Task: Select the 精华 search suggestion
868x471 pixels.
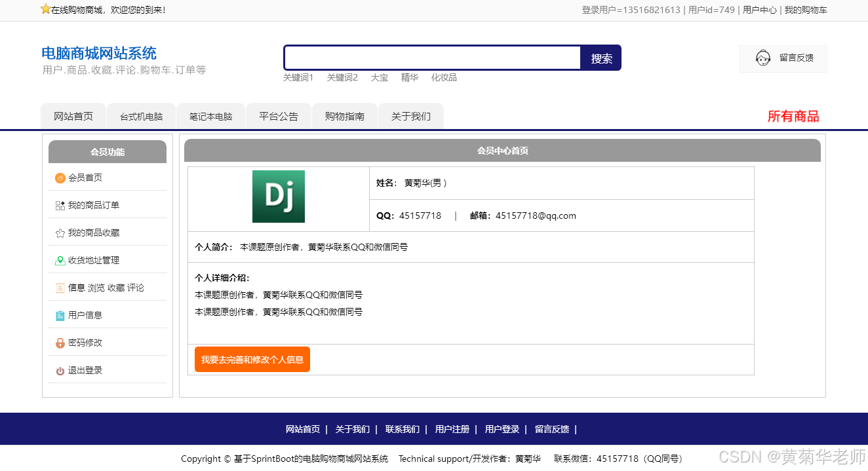Action: (x=410, y=77)
